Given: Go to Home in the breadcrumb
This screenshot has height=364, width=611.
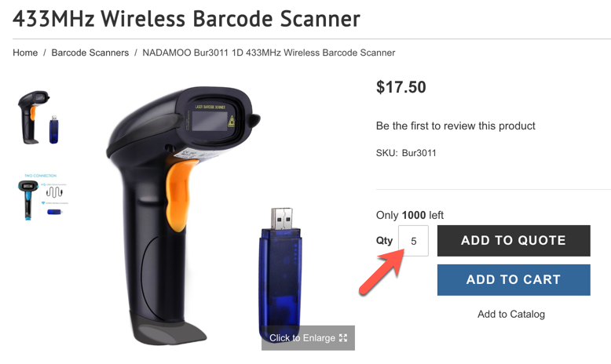Looking at the screenshot, I should coord(25,53).
